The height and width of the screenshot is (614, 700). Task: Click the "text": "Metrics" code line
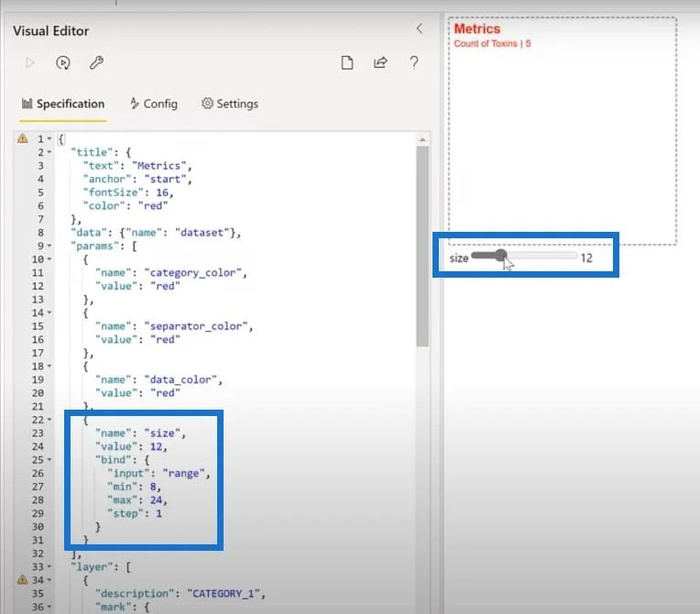click(137, 166)
